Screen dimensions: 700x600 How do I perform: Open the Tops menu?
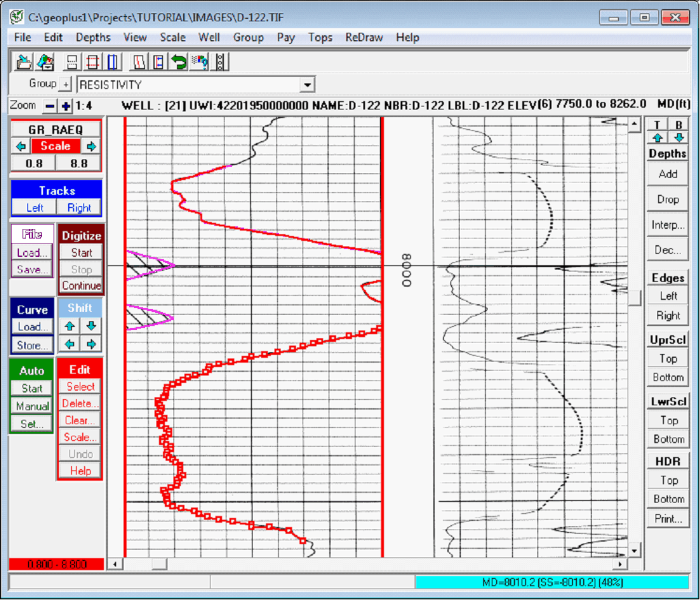320,37
